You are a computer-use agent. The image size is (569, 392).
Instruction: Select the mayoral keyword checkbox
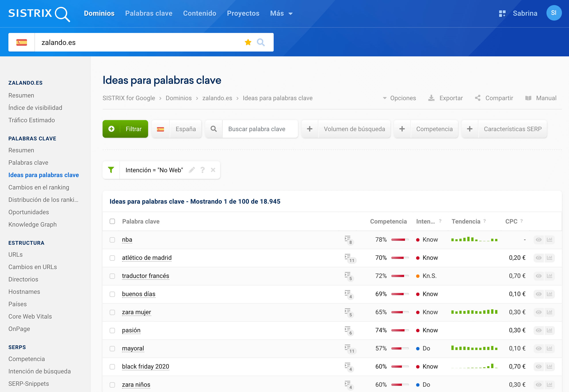[112, 348]
